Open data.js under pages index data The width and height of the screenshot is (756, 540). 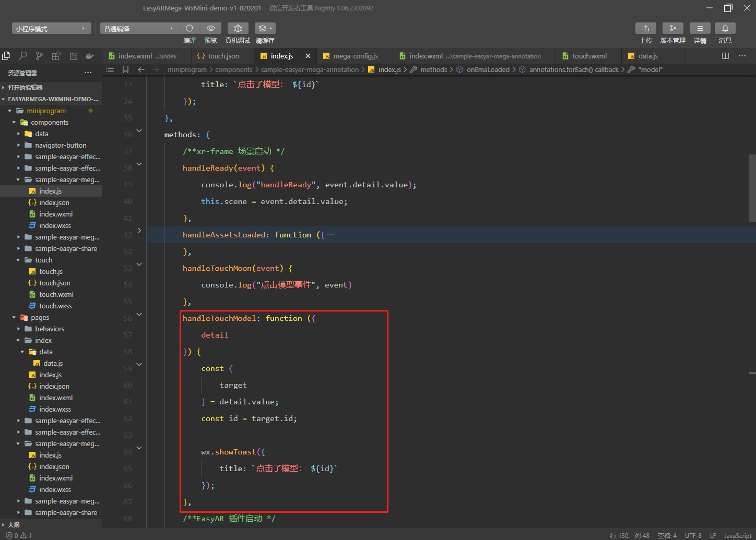pyautogui.click(x=51, y=363)
